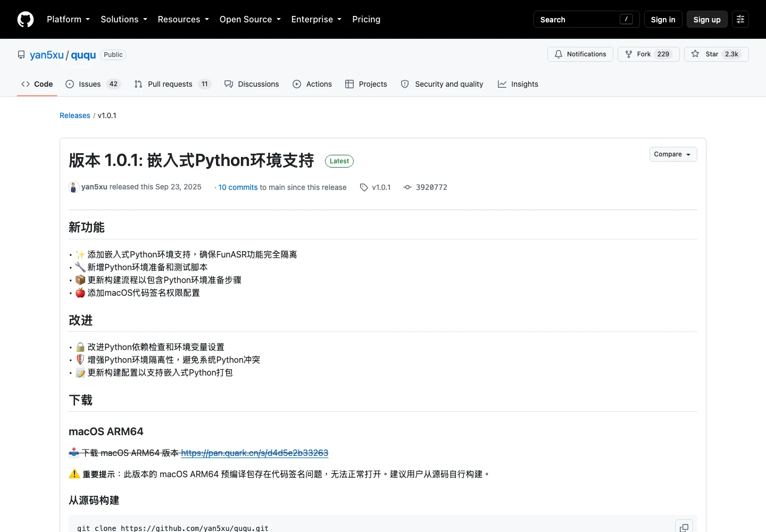The image size is (766, 532).
Task: Expand the Solutions menu
Action: (124, 19)
